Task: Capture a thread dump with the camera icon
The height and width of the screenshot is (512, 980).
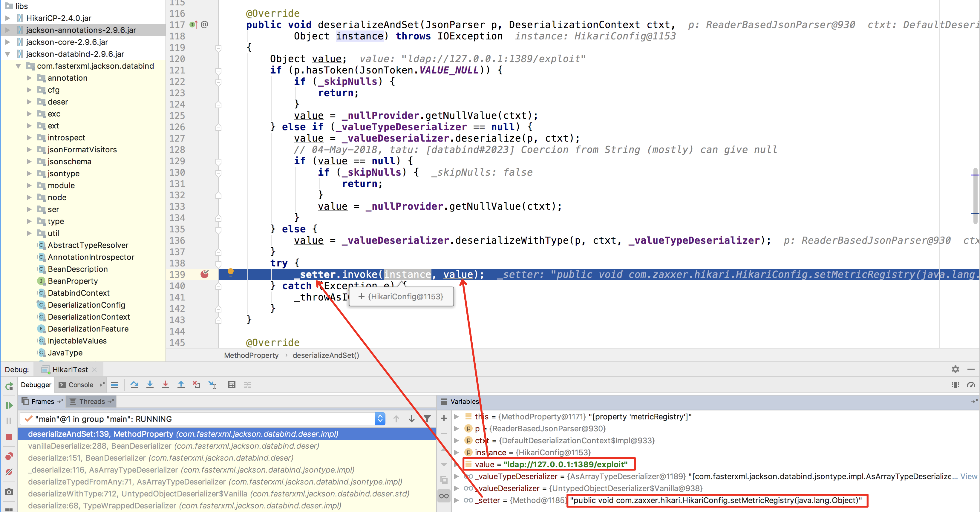Action: click(x=9, y=491)
